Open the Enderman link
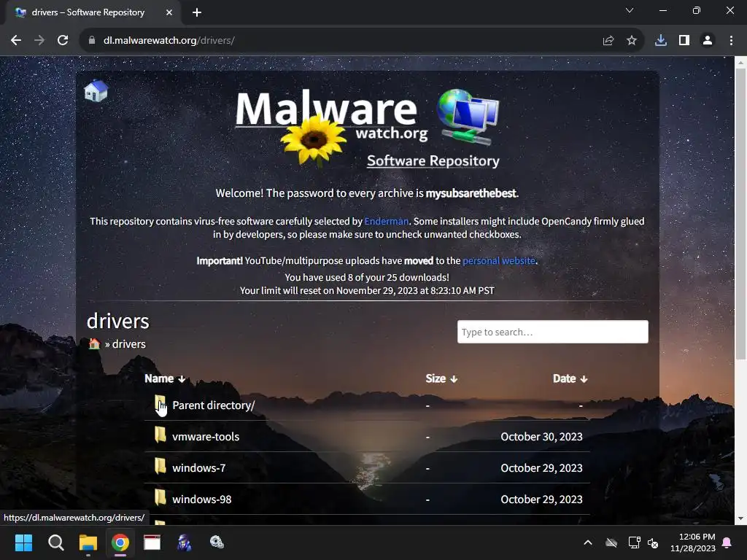The height and width of the screenshot is (560, 747). click(x=386, y=221)
